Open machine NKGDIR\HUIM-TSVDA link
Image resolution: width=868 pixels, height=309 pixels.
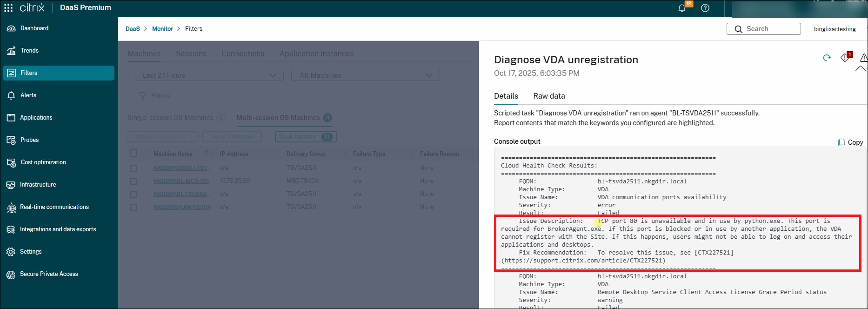182,207
